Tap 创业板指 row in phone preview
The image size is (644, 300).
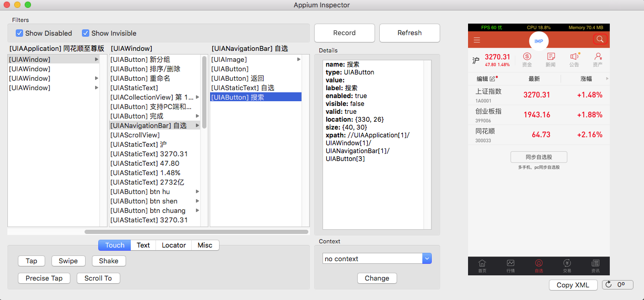pos(539,115)
